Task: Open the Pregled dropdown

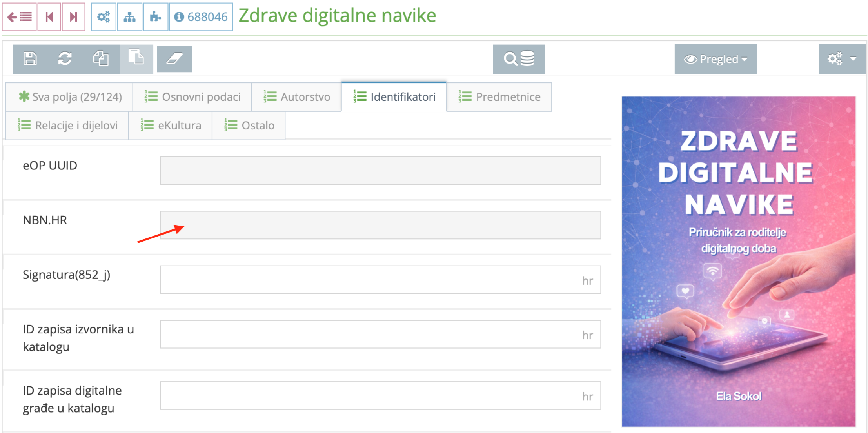Action: pyautogui.click(x=715, y=59)
